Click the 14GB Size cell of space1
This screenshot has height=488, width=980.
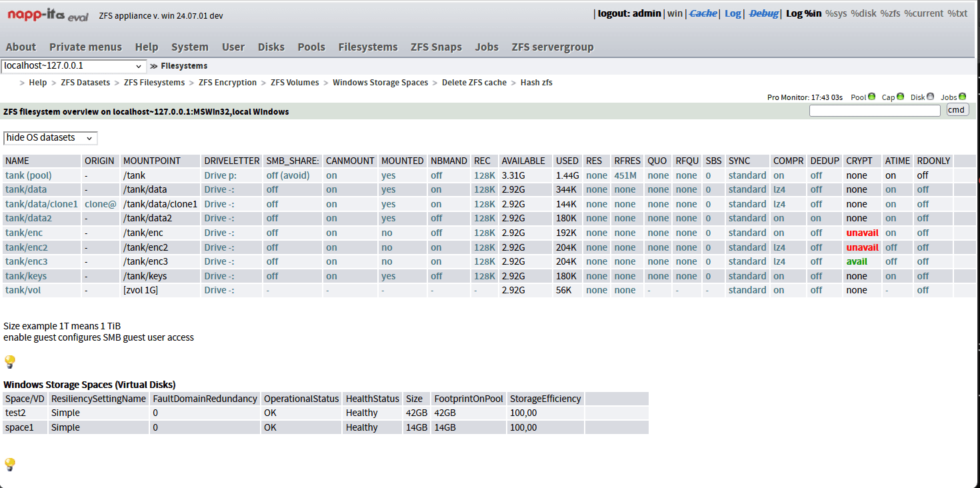(x=417, y=427)
